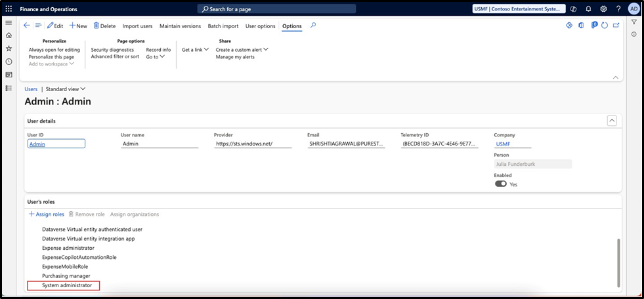Click the roles list vertical scrollbar
This screenshot has height=299, width=644.
619,263
